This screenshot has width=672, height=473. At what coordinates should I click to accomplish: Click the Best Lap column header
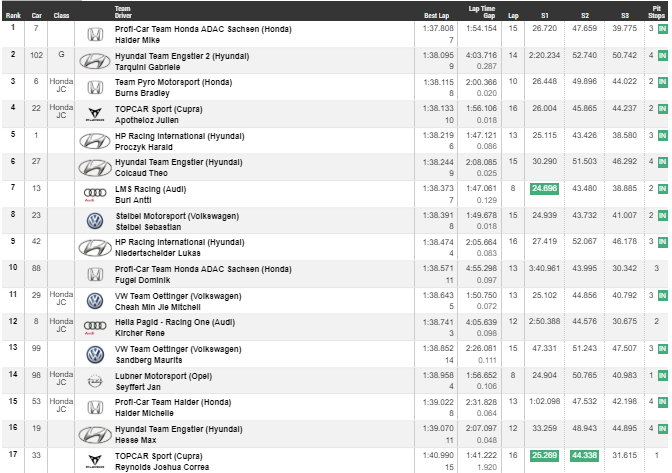pyautogui.click(x=436, y=15)
